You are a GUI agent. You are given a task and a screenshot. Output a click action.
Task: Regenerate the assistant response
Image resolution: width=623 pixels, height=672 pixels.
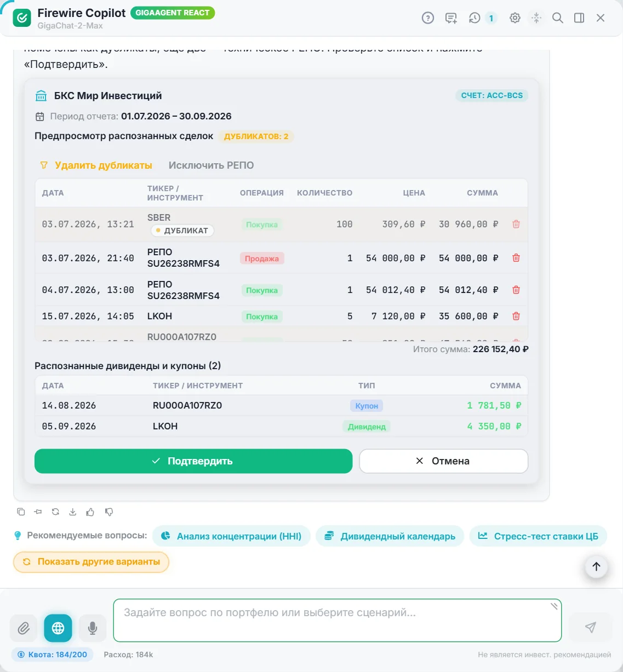click(55, 512)
